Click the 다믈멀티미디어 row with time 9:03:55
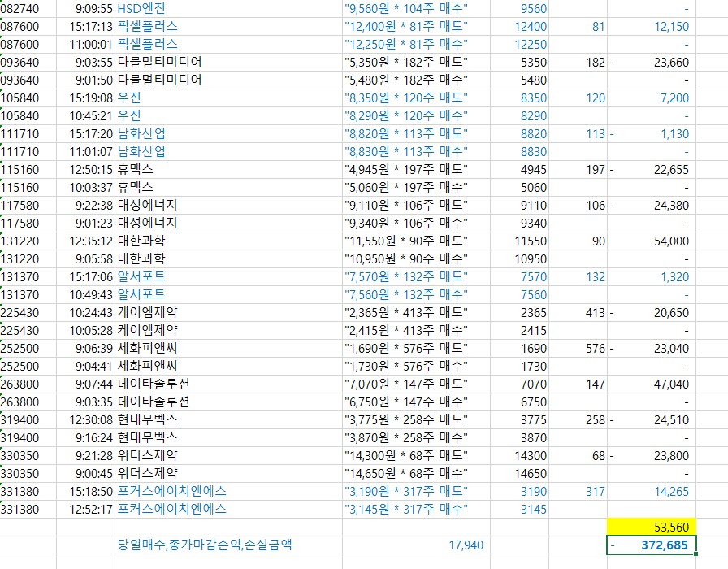 pos(228,63)
